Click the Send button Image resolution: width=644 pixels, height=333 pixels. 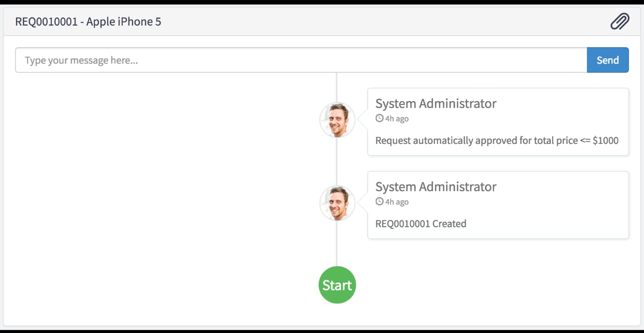(607, 60)
